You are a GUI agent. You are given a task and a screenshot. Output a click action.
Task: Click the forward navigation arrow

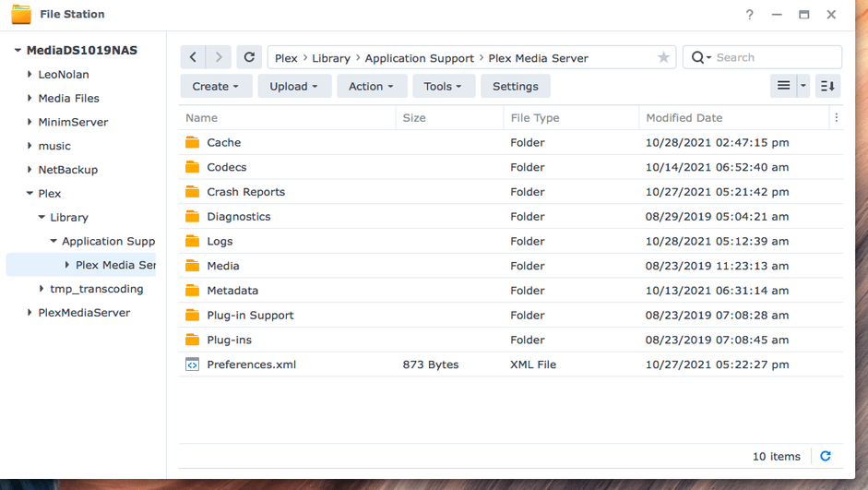point(219,57)
